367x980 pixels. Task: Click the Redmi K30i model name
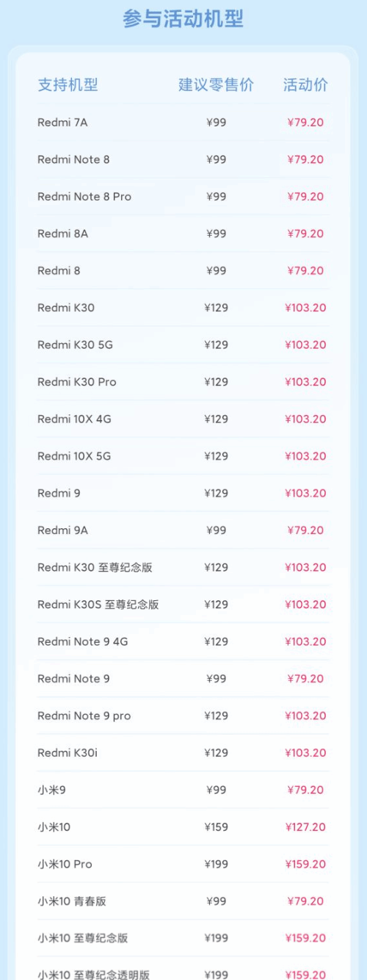tap(67, 753)
